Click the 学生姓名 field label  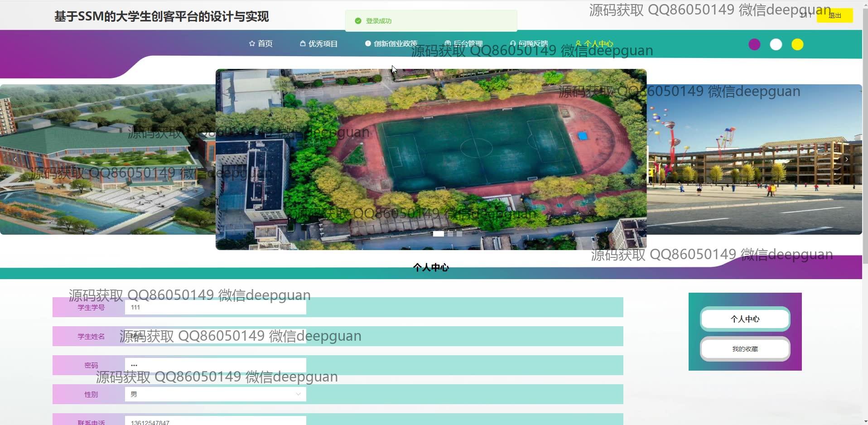(x=91, y=336)
